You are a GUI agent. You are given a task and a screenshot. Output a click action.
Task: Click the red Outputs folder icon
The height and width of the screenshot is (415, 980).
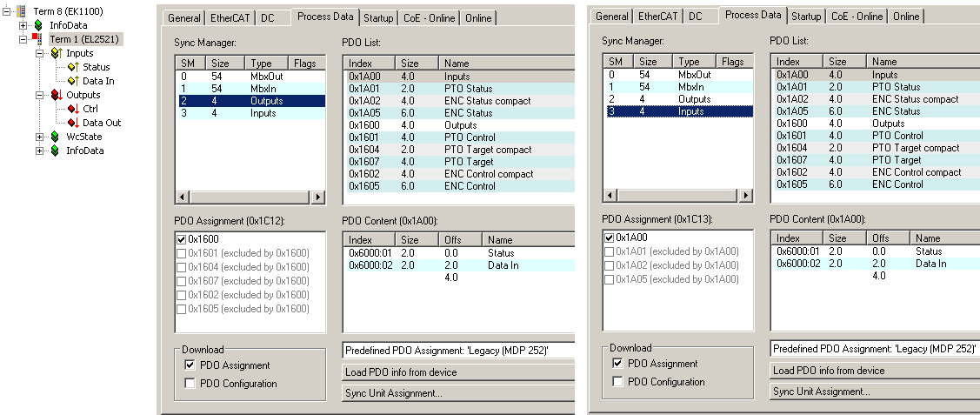click(56, 95)
